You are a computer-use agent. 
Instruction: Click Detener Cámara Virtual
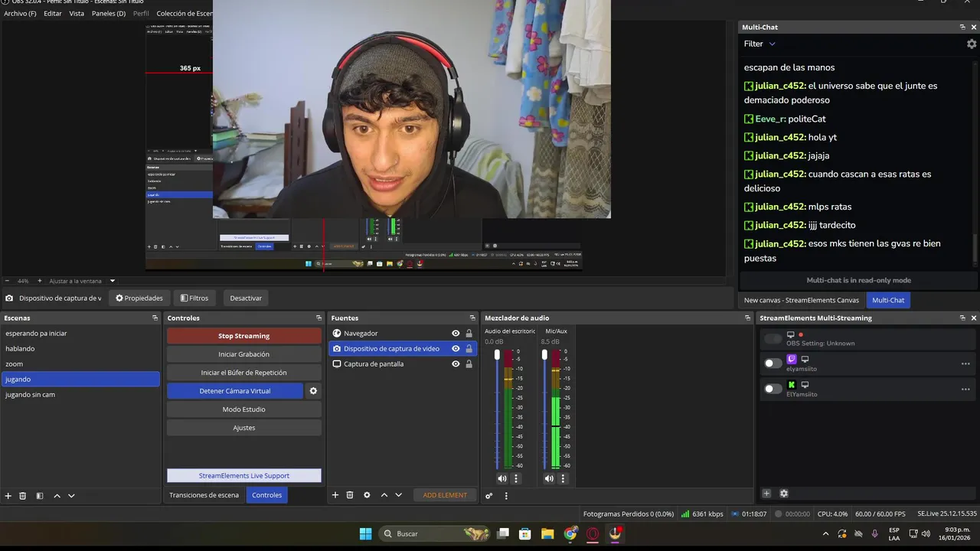pos(235,391)
